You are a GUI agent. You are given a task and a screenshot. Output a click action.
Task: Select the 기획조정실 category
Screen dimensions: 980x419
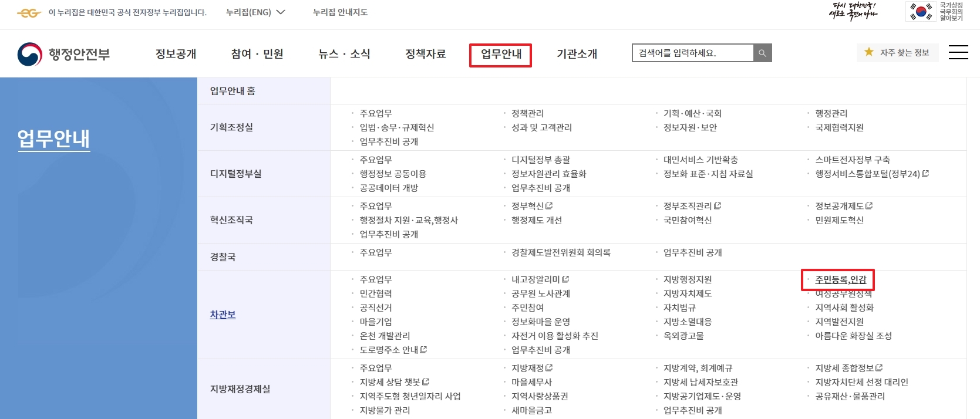click(231, 127)
